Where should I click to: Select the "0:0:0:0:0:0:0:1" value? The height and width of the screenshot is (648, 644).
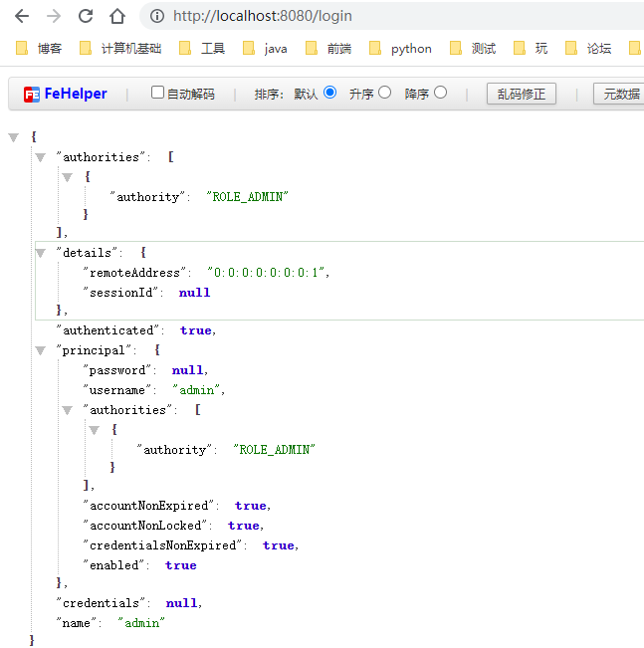[x=266, y=273]
